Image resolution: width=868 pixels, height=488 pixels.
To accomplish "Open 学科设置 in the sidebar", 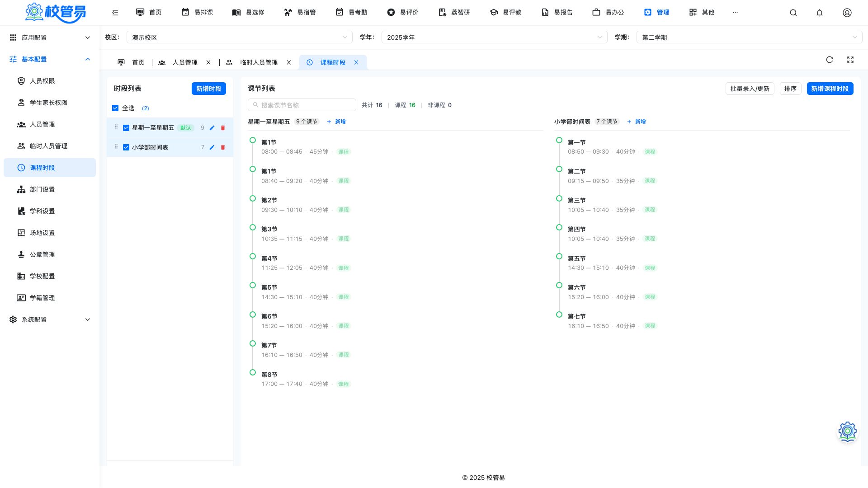I will click(x=50, y=211).
